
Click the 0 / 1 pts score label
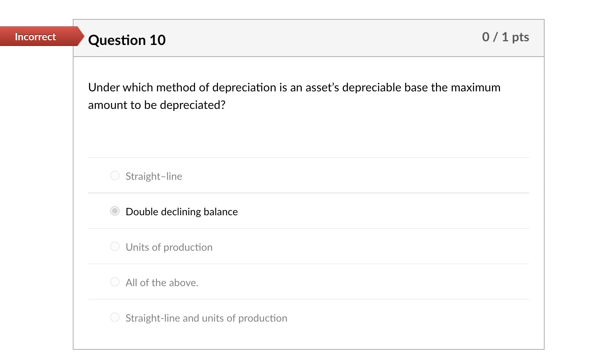coord(505,37)
